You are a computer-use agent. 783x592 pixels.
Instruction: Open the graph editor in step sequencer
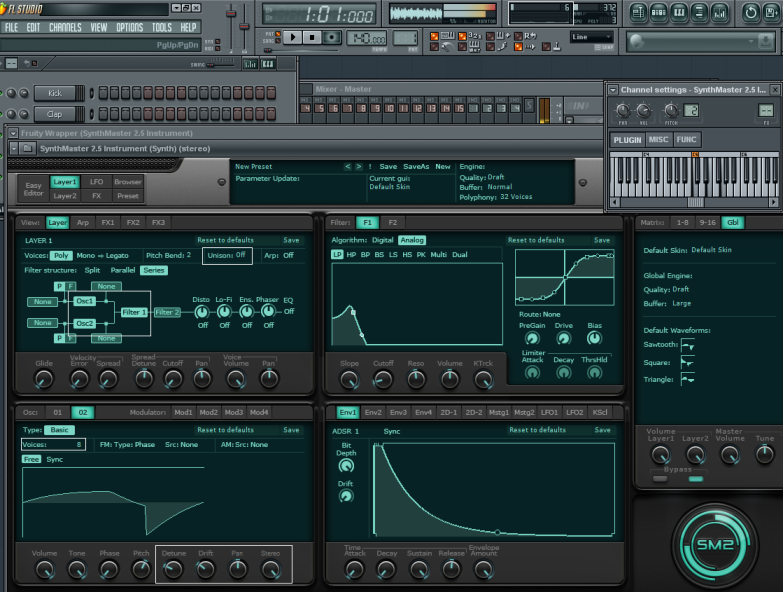250,64
